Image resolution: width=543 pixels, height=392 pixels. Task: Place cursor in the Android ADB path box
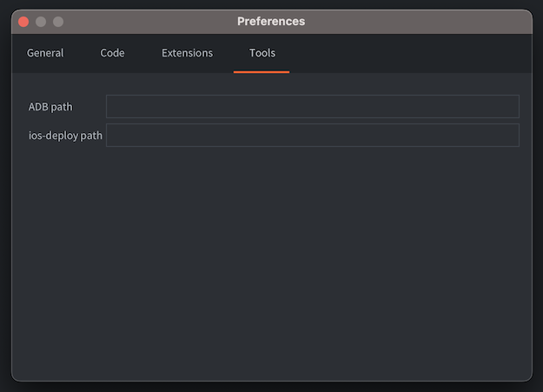(313, 106)
